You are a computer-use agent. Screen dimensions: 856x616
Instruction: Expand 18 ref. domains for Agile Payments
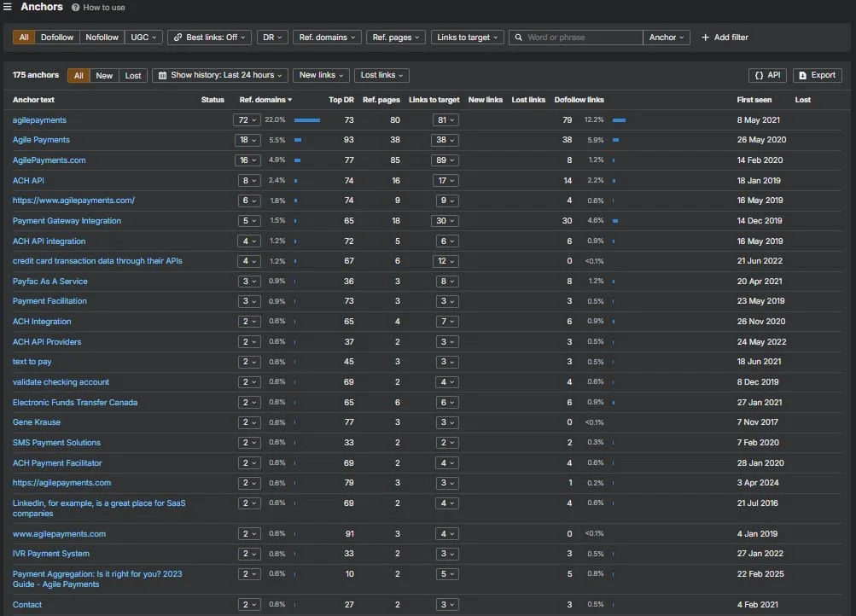tap(247, 140)
